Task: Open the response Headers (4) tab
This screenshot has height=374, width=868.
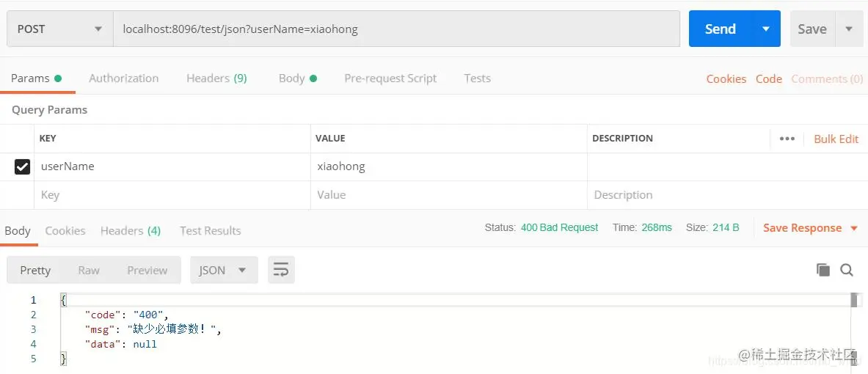Action: coord(131,231)
